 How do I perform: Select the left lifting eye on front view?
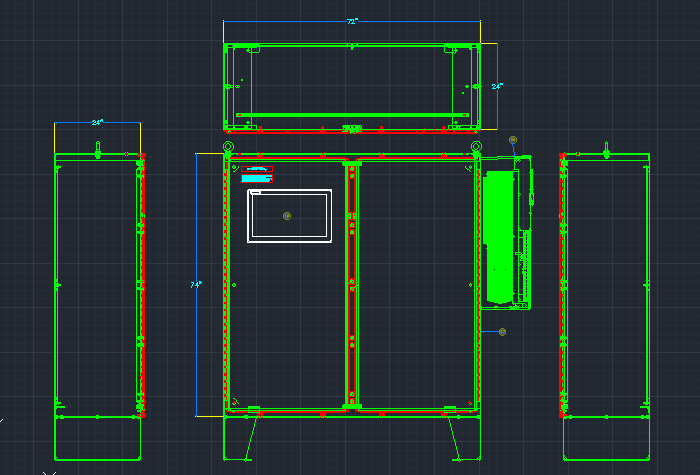pyautogui.click(x=228, y=148)
